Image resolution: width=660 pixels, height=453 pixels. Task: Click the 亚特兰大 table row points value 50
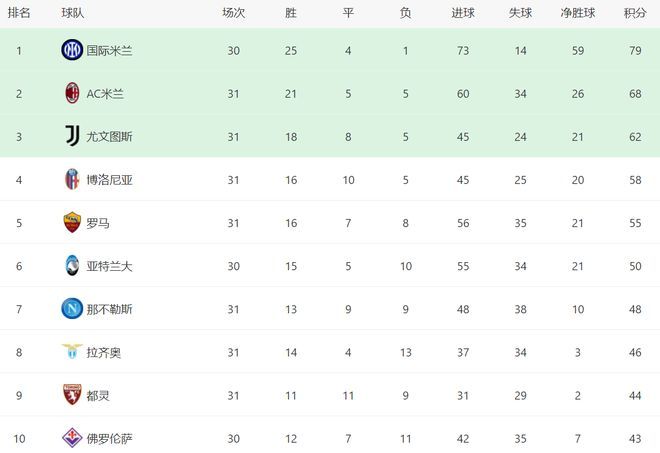[635, 266]
